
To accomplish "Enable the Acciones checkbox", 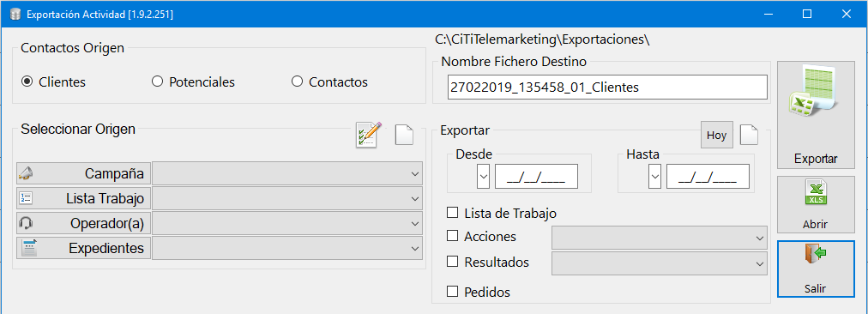I will 453,236.
